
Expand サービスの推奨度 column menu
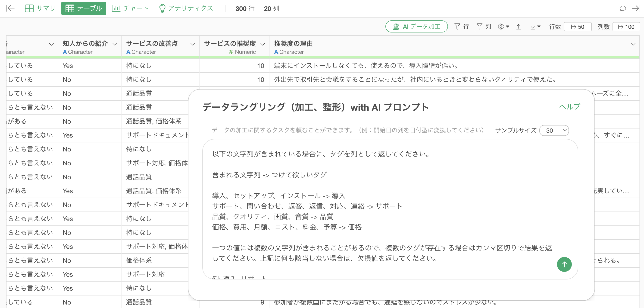(x=263, y=44)
